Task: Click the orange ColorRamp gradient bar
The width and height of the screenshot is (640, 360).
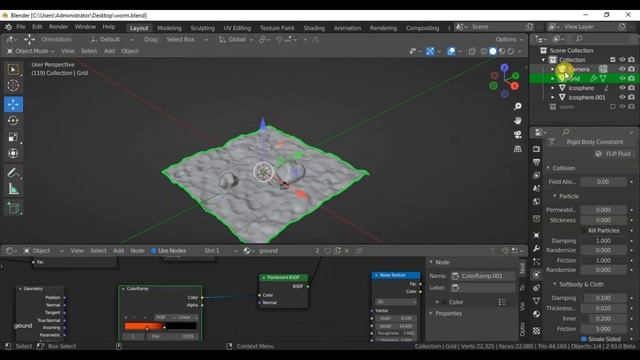Action: (x=160, y=326)
